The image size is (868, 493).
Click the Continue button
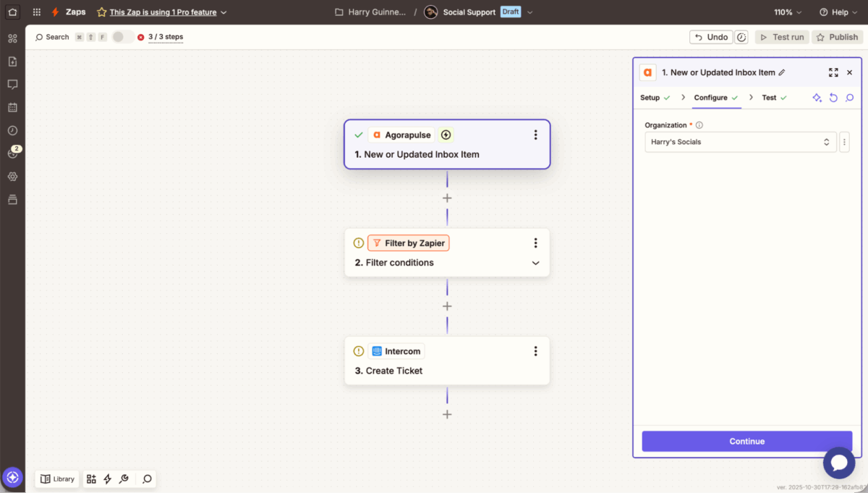click(746, 441)
